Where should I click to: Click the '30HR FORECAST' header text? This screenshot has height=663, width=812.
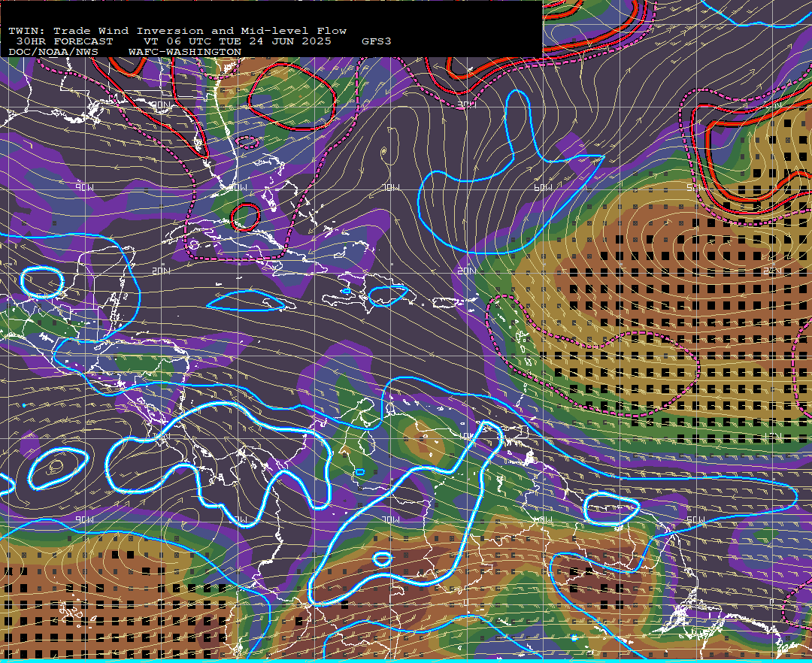point(64,41)
